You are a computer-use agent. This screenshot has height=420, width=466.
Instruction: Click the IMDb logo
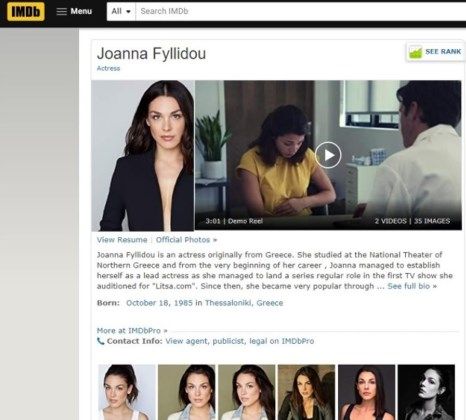26,11
